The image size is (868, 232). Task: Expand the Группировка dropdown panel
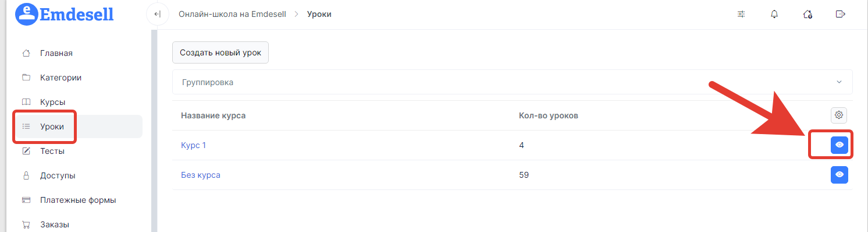pos(512,82)
